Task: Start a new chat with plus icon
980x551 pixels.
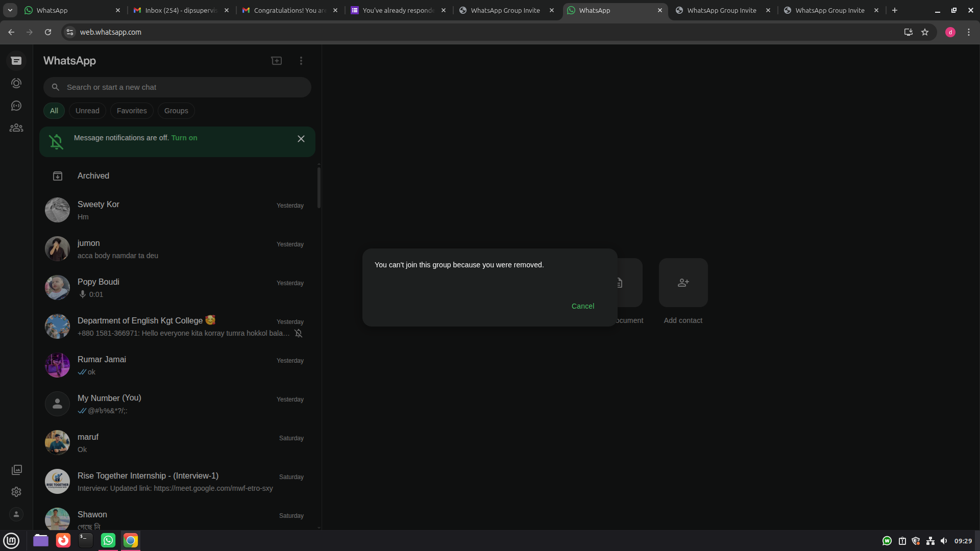Action: [x=277, y=61]
